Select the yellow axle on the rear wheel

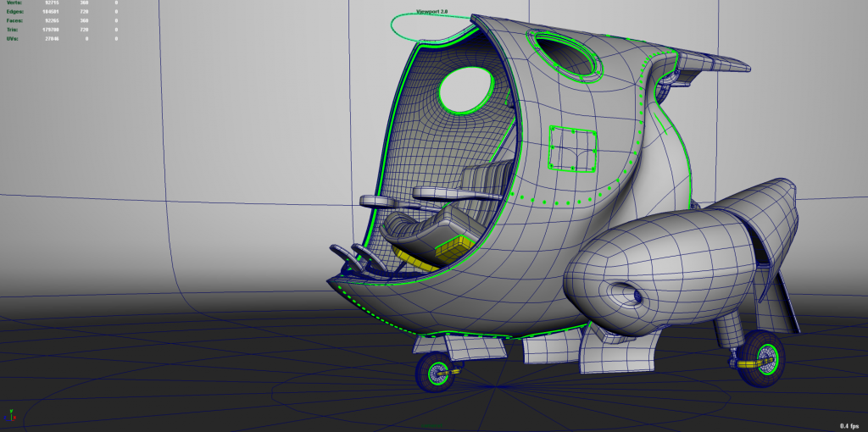746,363
